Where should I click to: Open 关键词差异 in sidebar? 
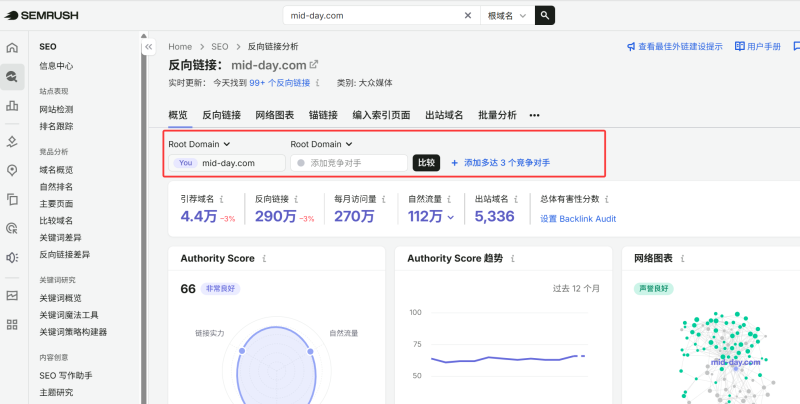60,237
